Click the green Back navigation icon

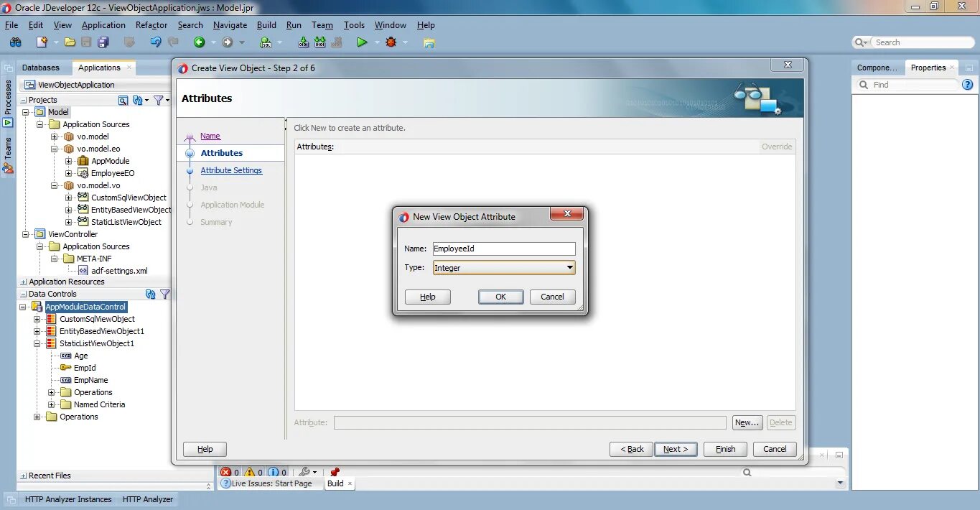pos(199,42)
